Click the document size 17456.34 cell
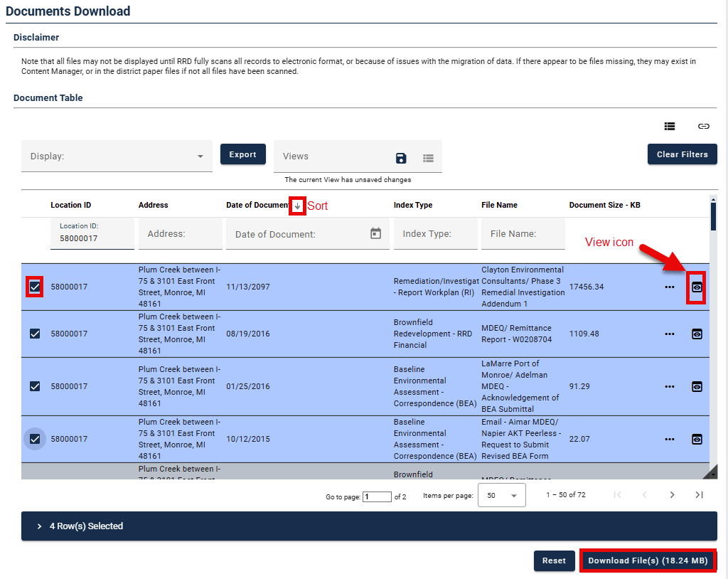Image resolution: width=728 pixels, height=579 pixels. pos(587,287)
